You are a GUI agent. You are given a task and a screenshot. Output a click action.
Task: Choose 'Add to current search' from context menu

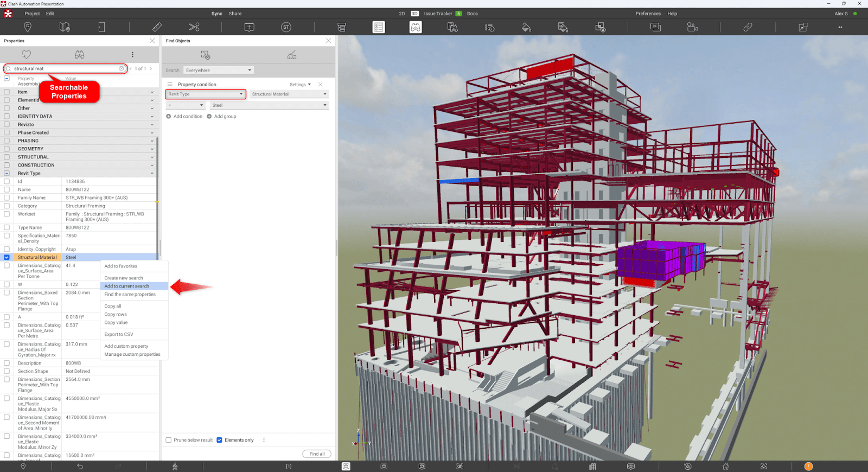click(127, 286)
